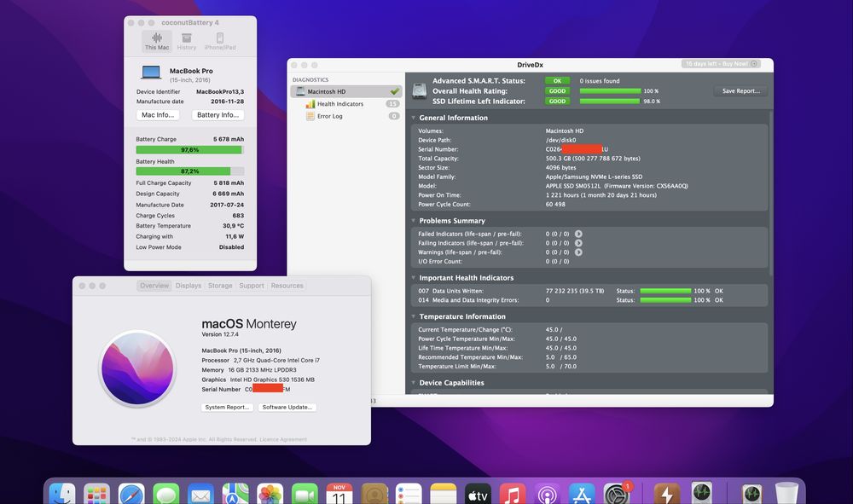
Task: Open Trash from the Dock
Action: coord(786,494)
